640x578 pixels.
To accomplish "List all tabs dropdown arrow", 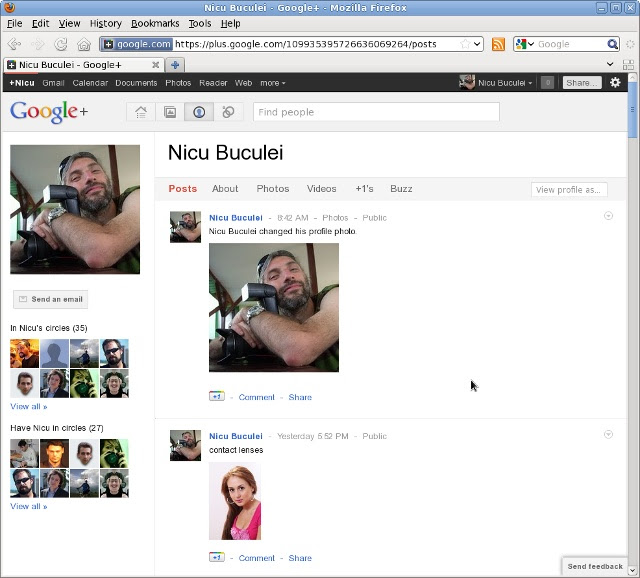I will [610, 64].
